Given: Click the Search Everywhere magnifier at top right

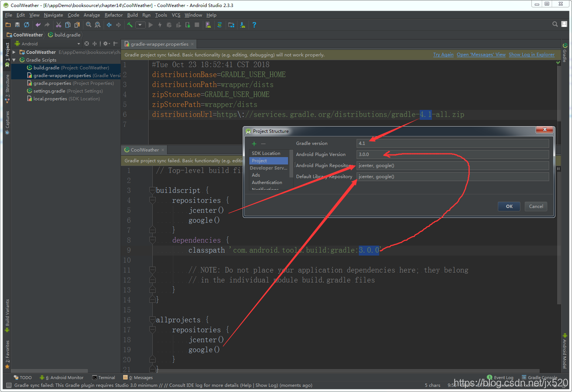Looking at the screenshot, I should [555, 24].
